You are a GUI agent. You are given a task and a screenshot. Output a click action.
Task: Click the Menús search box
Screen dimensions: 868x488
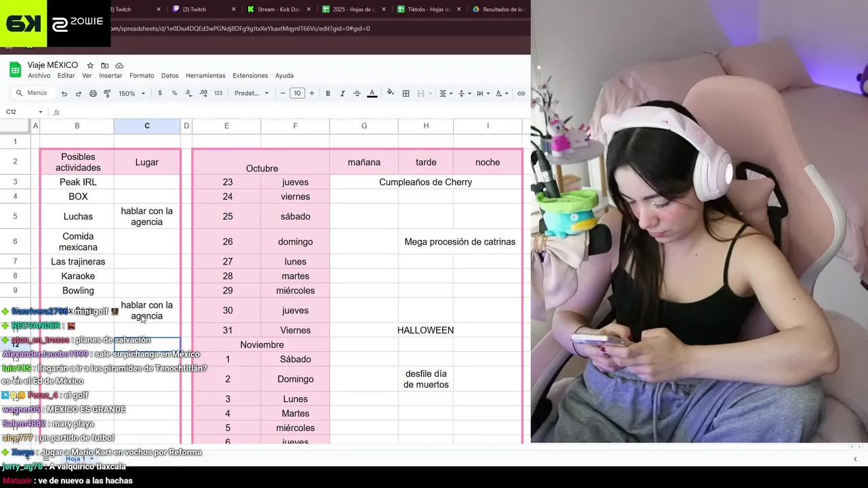pyautogui.click(x=31, y=94)
